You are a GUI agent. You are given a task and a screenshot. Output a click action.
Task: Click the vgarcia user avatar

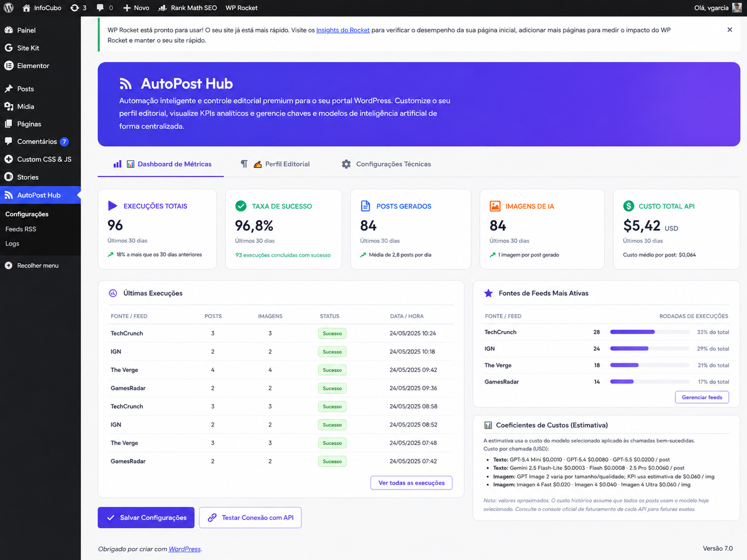click(x=737, y=8)
